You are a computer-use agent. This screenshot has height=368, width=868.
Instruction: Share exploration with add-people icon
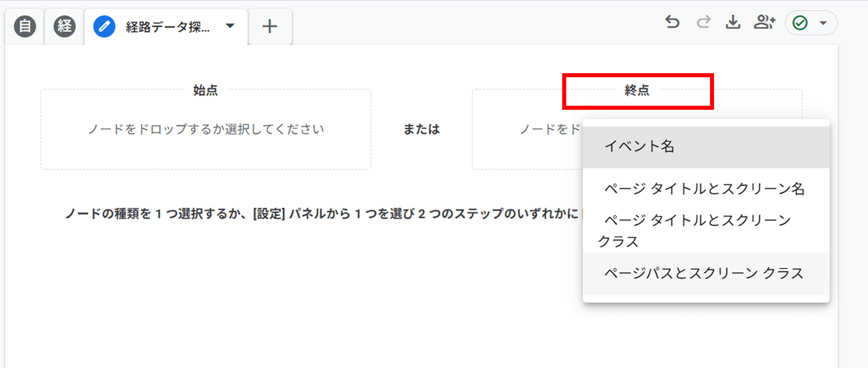point(765,22)
